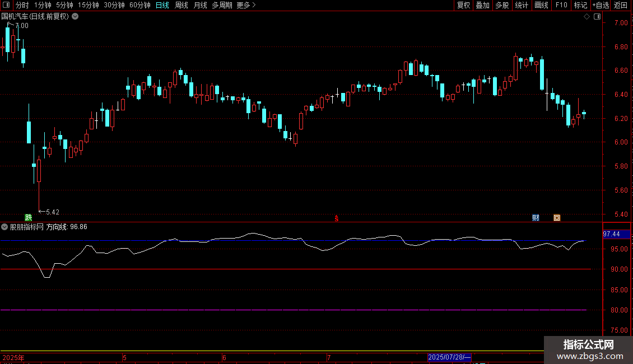Click the 复权 button
Screen dimensions: 633x364
[463, 5]
